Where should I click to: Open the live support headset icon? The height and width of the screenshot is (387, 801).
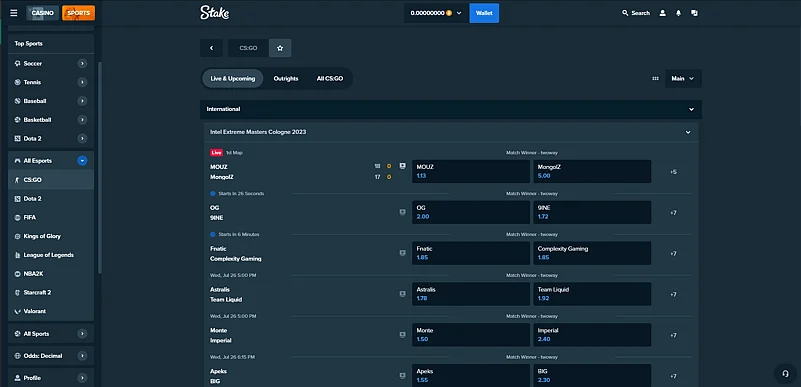[x=785, y=373]
